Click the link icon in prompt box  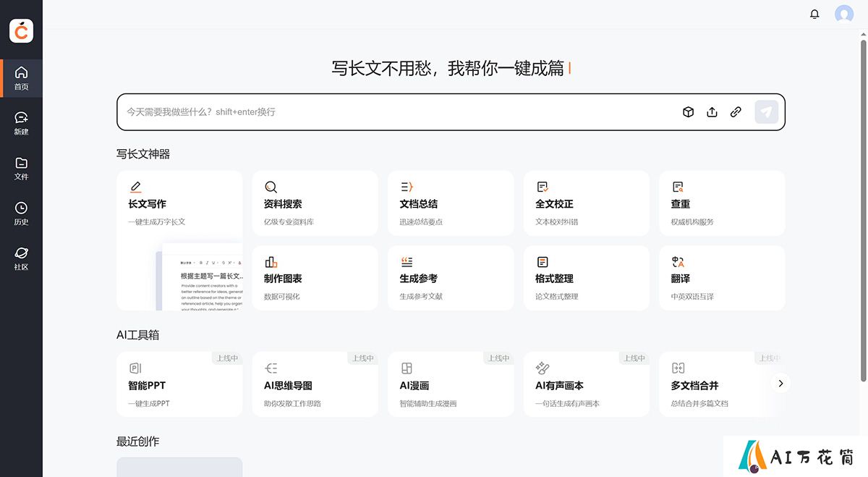[736, 112]
